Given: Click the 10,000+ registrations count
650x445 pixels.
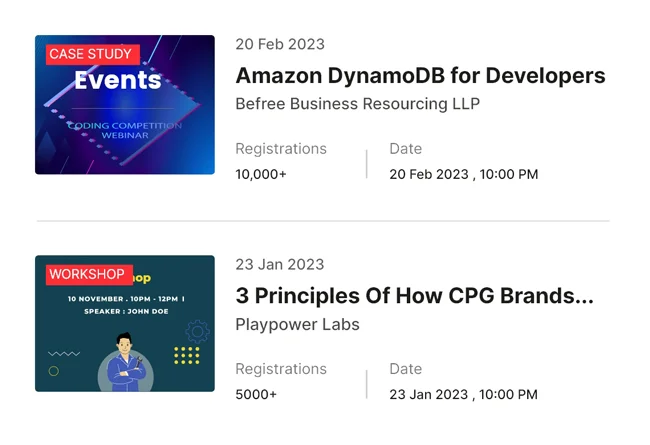Looking at the screenshot, I should pyautogui.click(x=261, y=174).
